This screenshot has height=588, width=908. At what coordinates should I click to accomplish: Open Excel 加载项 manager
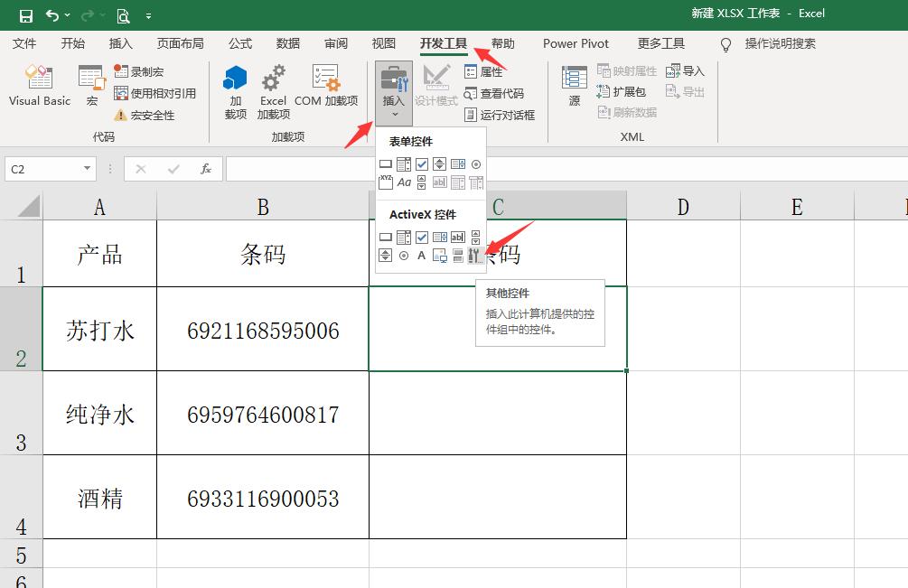pos(273,90)
